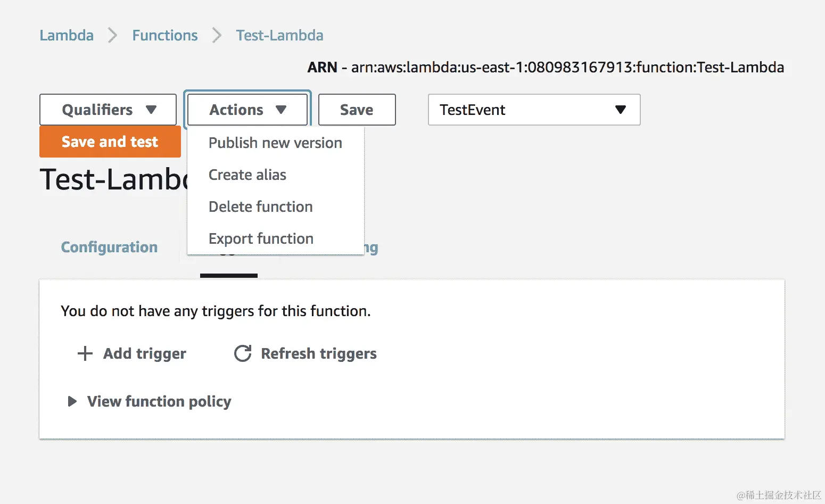Open the Functions breadcrumb link

(165, 36)
